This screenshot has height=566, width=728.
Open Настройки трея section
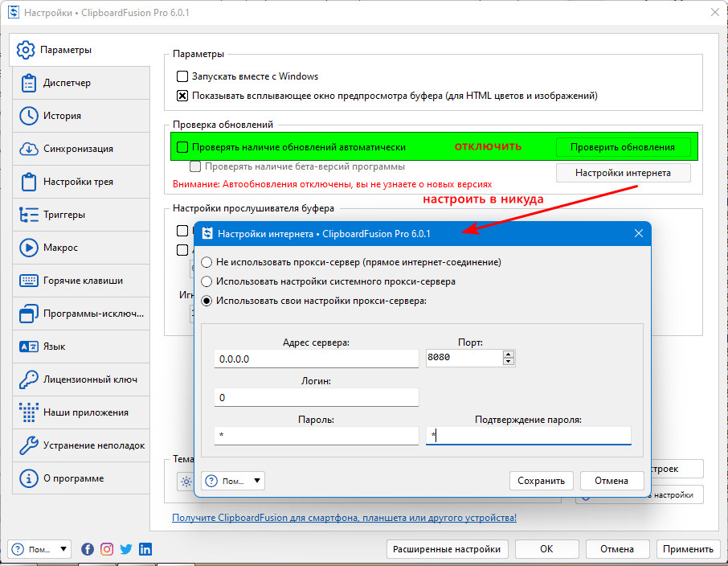(81, 182)
